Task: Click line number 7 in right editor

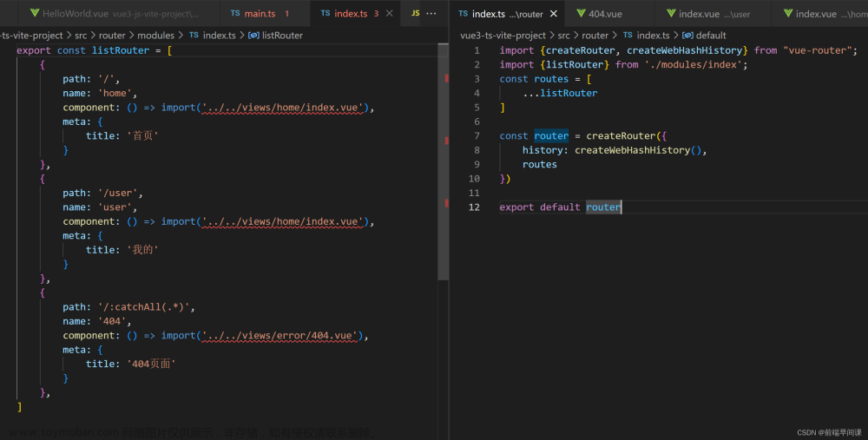Action: (x=477, y=135)
